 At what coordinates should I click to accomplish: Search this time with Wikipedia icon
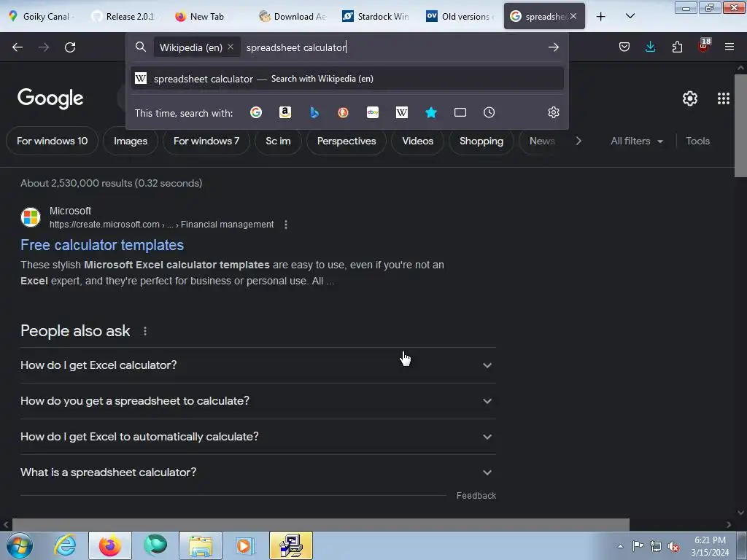coord(402,112)
